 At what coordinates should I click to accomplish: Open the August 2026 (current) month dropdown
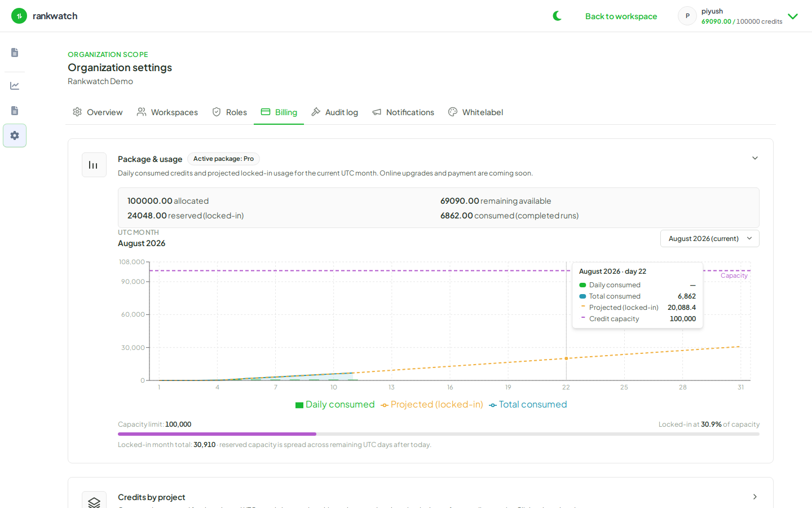710,239
